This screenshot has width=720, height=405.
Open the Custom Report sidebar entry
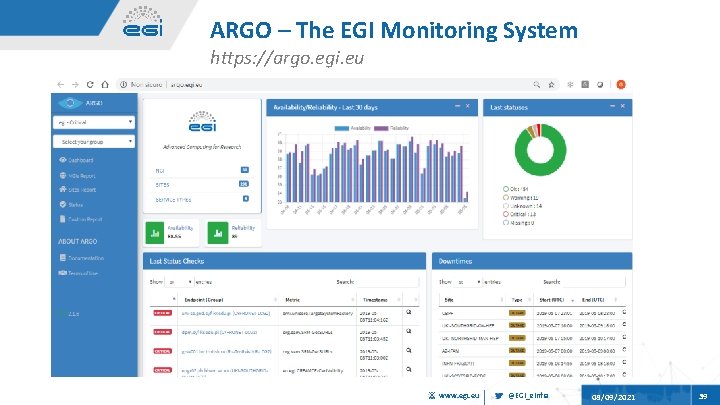81,219
